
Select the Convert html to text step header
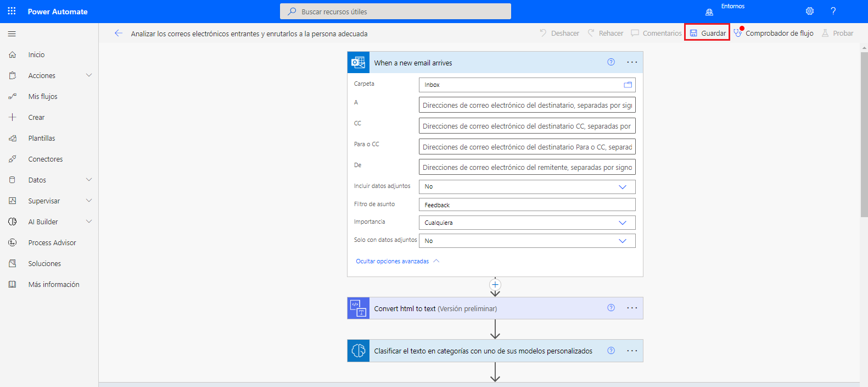[495, 308]
